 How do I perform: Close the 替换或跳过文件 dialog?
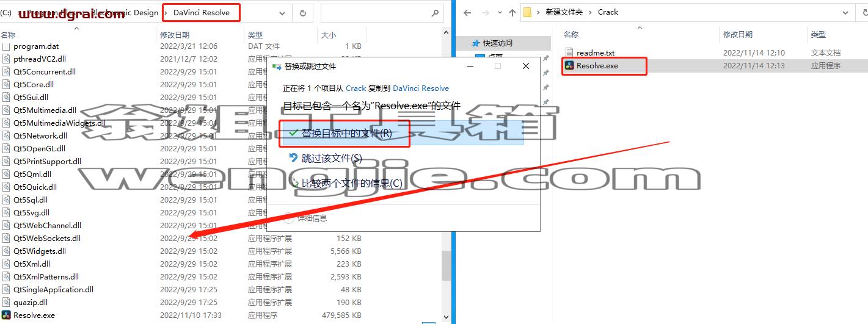tap(526, 66)
